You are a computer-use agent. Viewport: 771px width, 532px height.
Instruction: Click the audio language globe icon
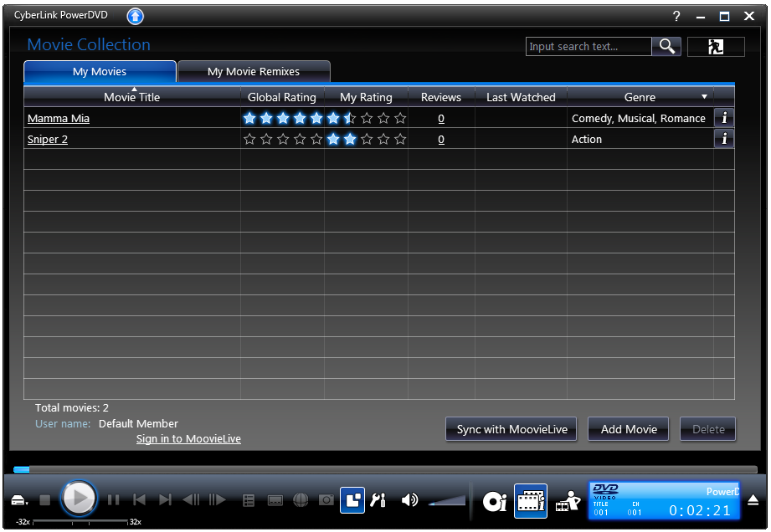coord(301,500)
